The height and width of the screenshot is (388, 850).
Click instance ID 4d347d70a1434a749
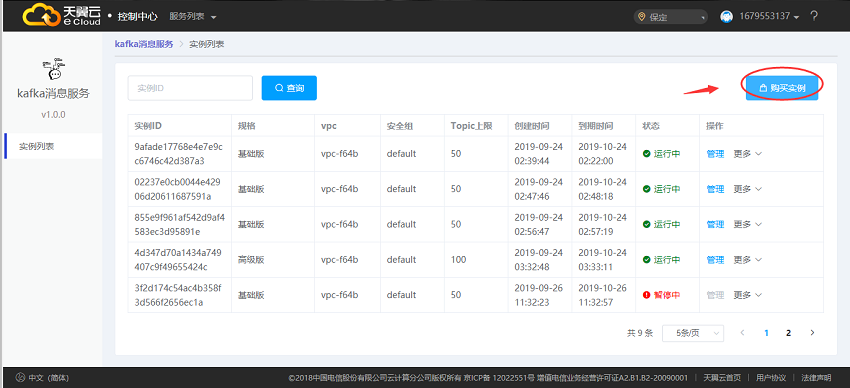point(177,260)
